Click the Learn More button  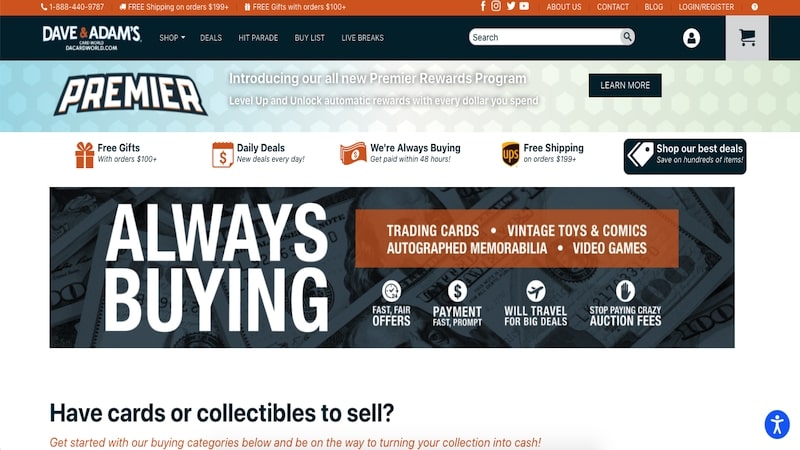625,85
